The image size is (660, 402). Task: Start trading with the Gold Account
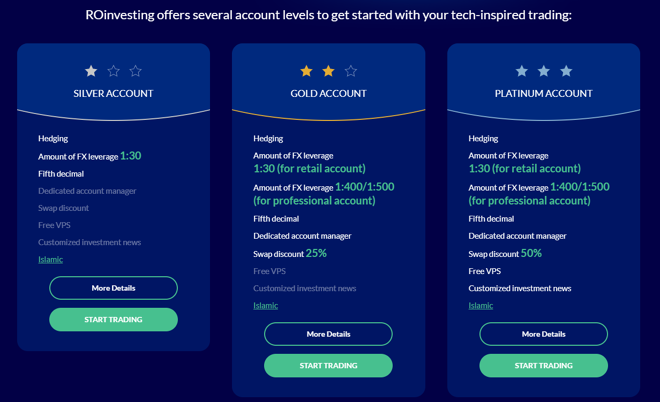point(328,365)
